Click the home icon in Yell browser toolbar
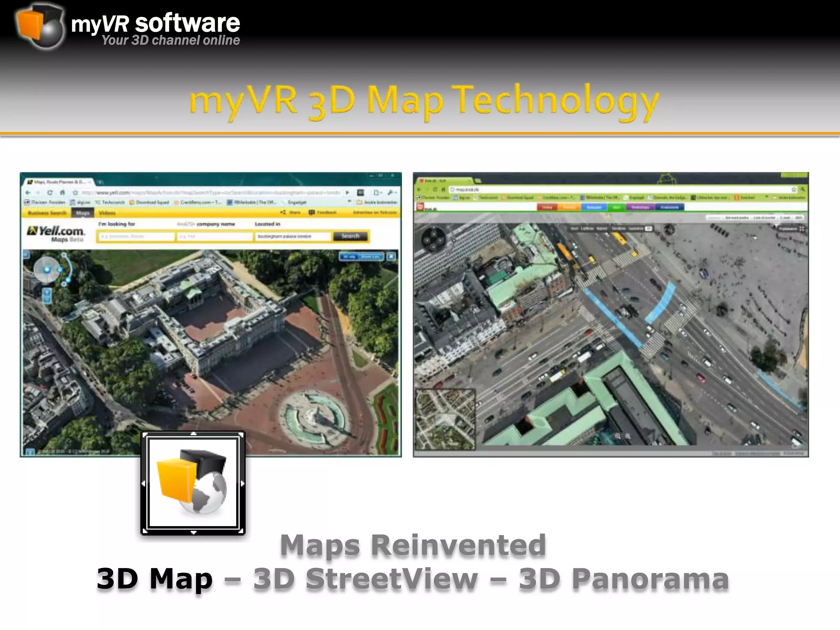The height and width of the screenshot is (630, 840). (62, 192)
